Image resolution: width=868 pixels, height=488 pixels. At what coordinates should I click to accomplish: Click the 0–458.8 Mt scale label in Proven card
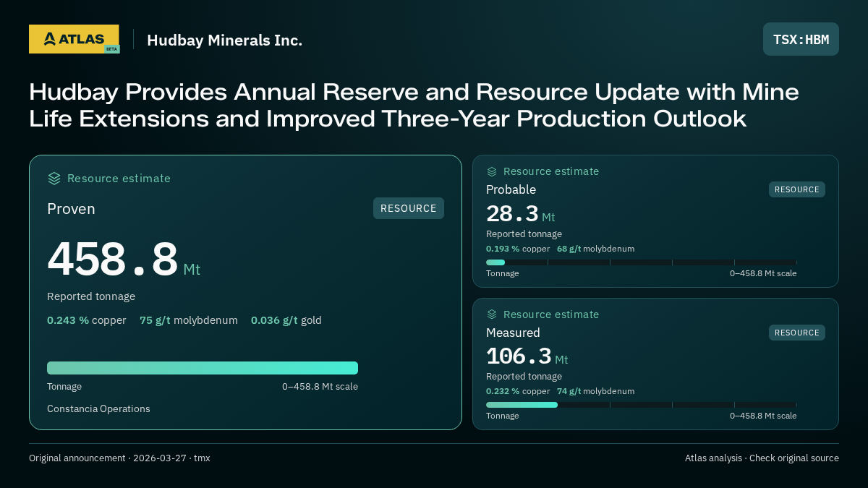click(320, 387)
